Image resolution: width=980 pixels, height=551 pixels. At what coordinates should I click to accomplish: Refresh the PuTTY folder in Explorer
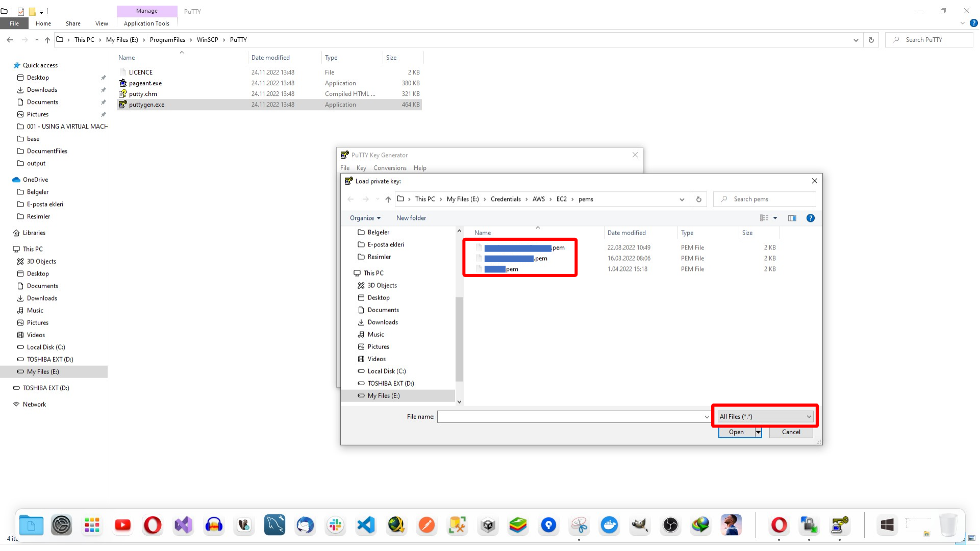(871, 40)
